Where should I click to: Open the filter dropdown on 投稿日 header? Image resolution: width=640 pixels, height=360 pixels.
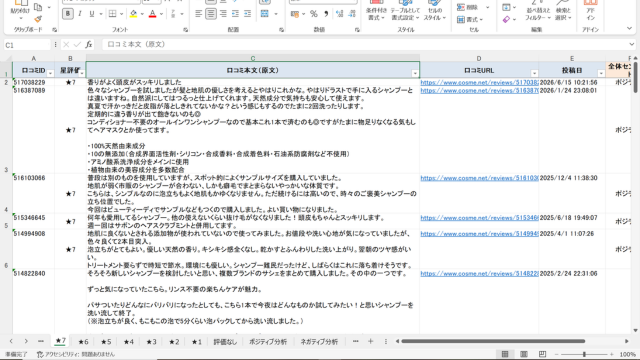(x=601, y=73)
